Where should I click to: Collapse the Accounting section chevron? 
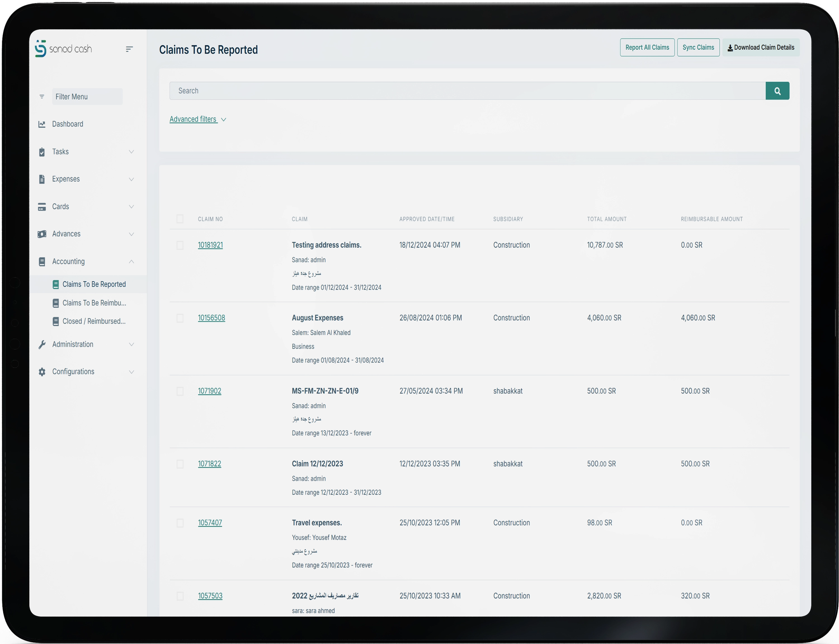pyautogui.click(x=131, y=261)
